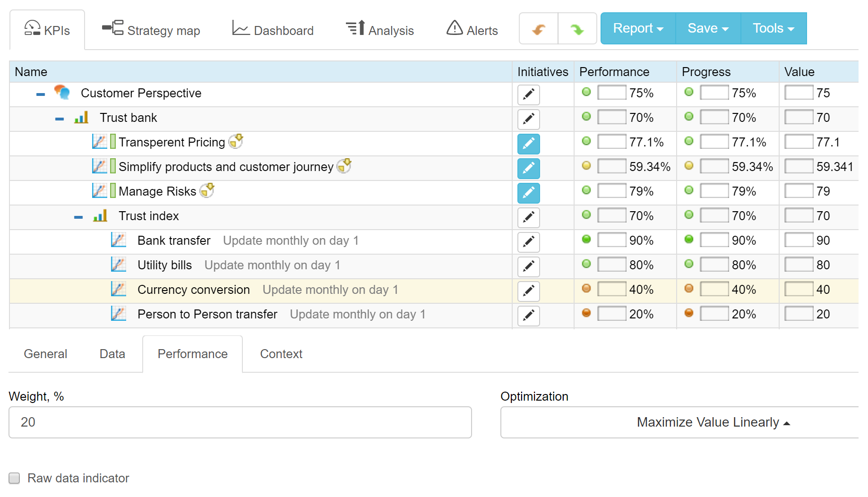Click the red status dot for Currency conversion

coord(586,288)
